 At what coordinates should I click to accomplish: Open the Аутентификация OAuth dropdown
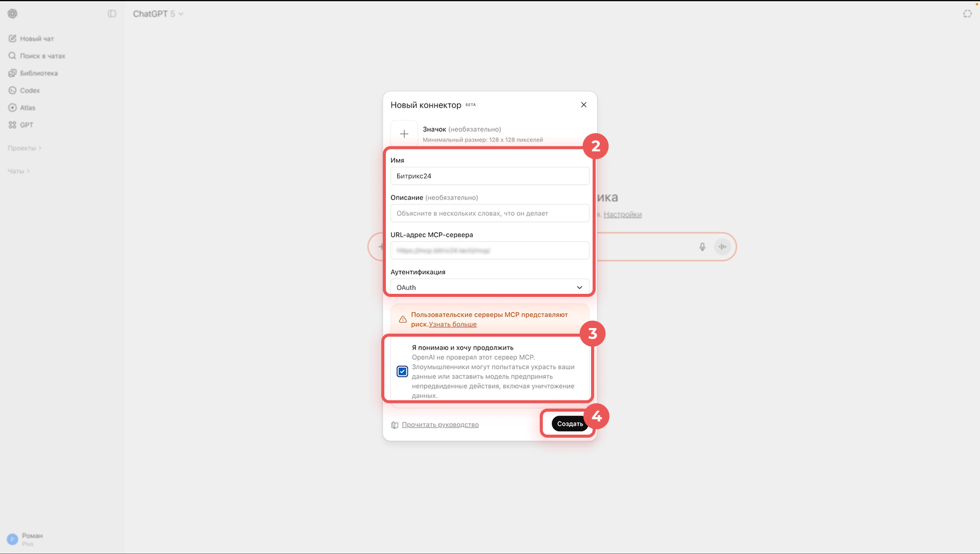click(489, 288)
